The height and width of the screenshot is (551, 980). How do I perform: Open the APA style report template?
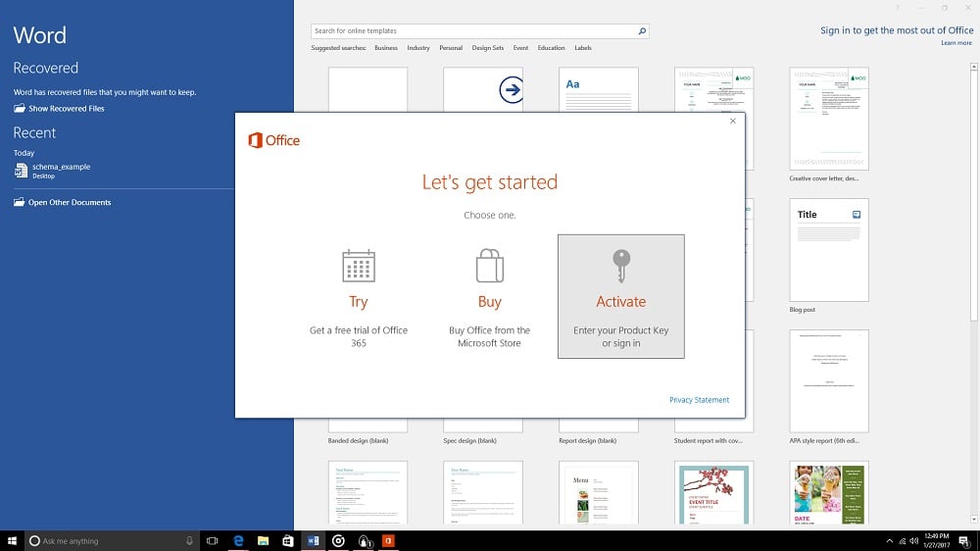click(x=829, y=380)
